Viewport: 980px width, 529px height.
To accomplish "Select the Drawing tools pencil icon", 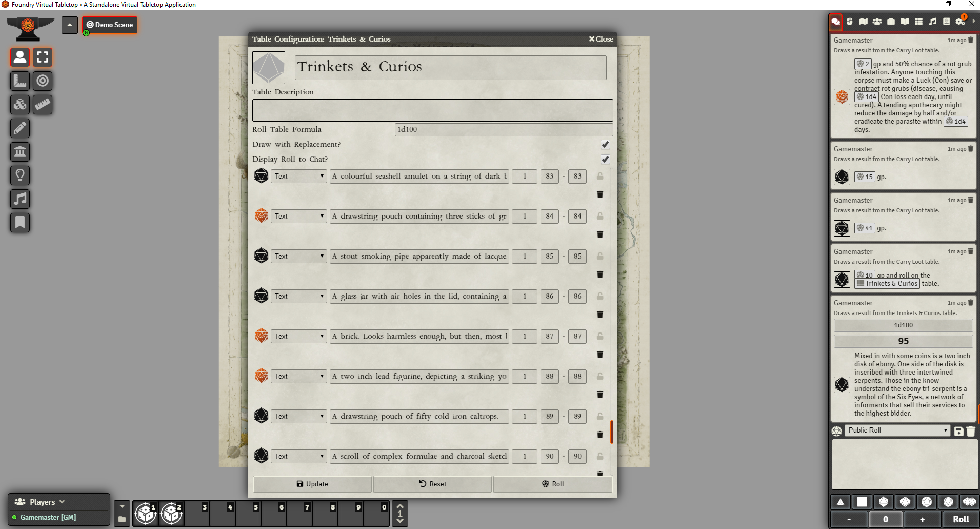I will click(20, 128).
